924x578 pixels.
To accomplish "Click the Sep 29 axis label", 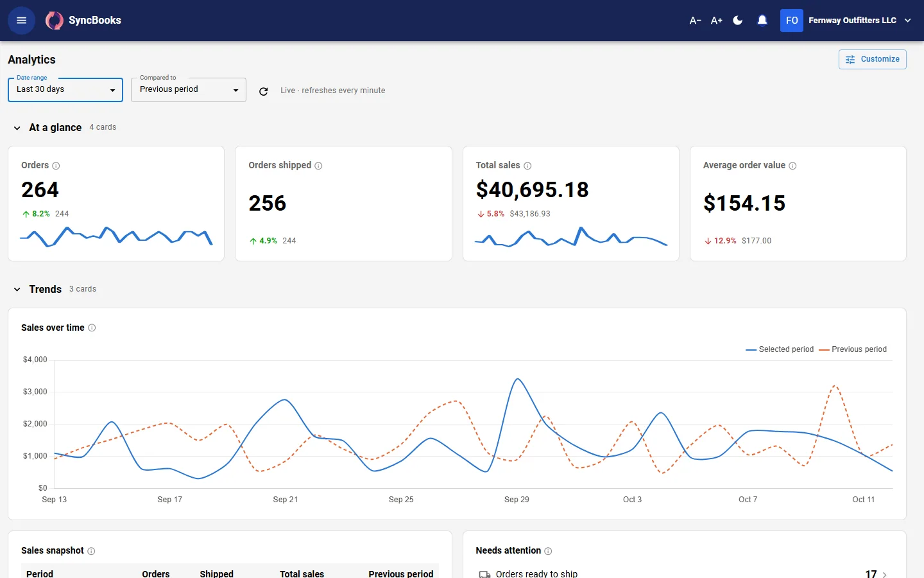I will point(517,500).
